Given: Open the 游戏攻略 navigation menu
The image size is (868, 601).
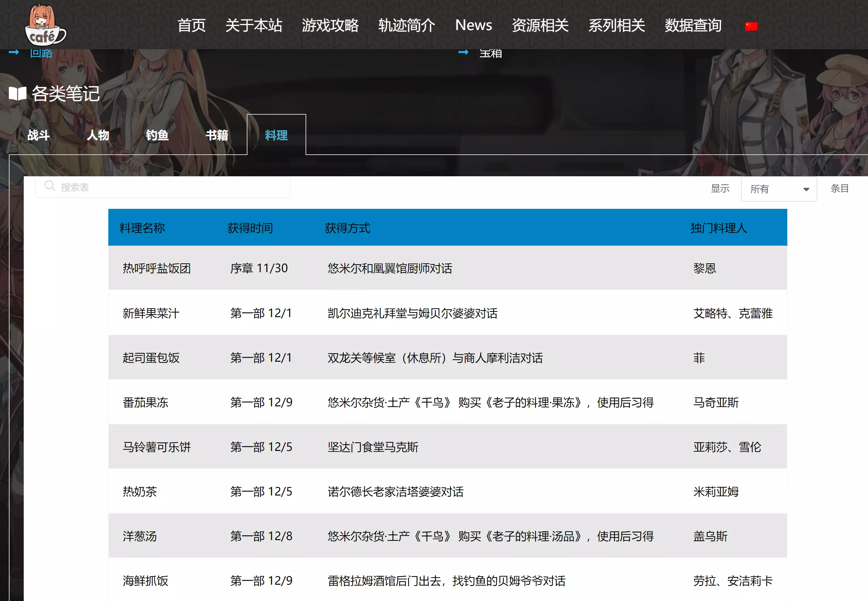Looking at the screenshot, I should coord(330,25).
